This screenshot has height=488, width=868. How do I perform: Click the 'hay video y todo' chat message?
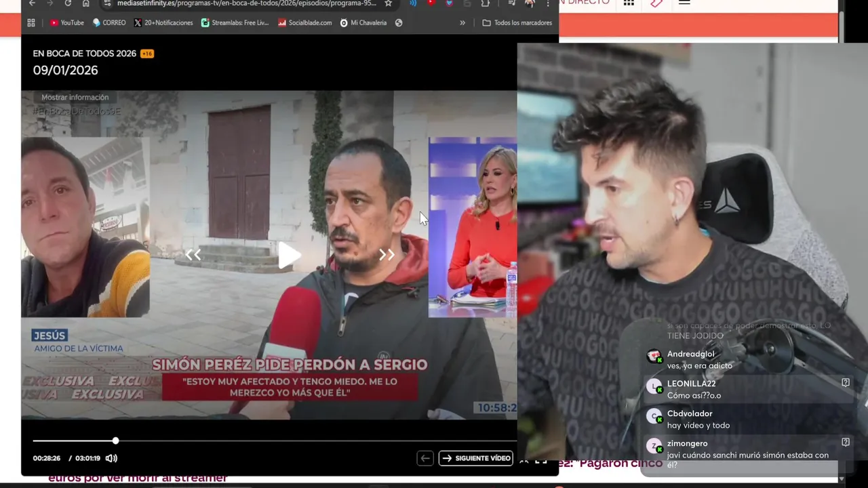(698, 425)
